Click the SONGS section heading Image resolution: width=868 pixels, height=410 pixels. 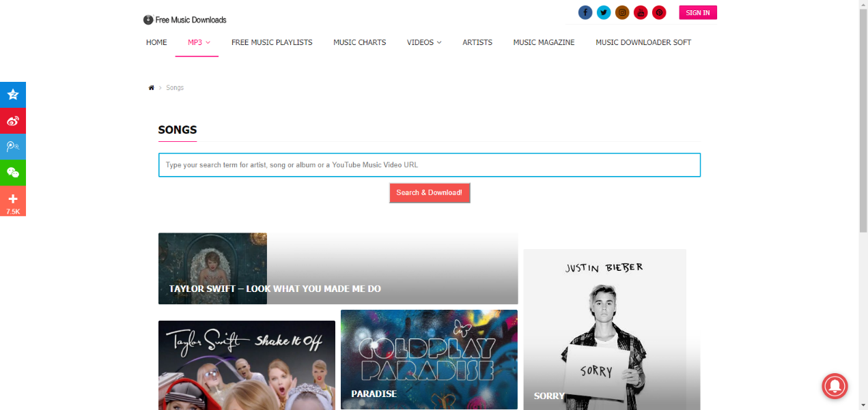pos(178,130)
